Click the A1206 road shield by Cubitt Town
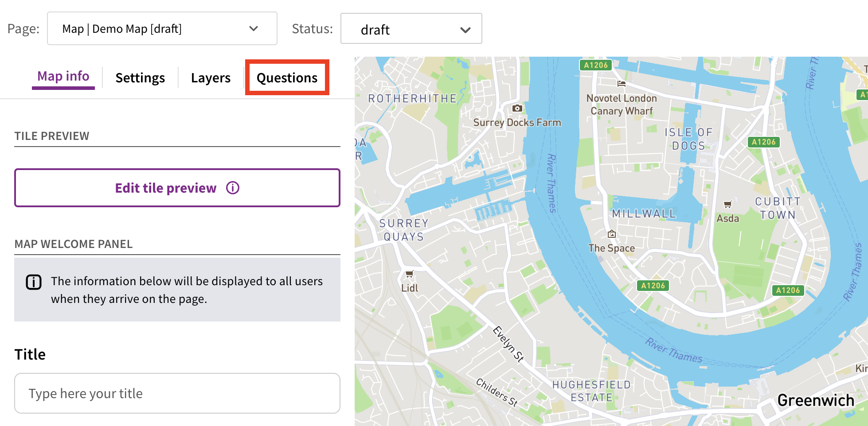868x426 pixels. click(x=763, y=142)
